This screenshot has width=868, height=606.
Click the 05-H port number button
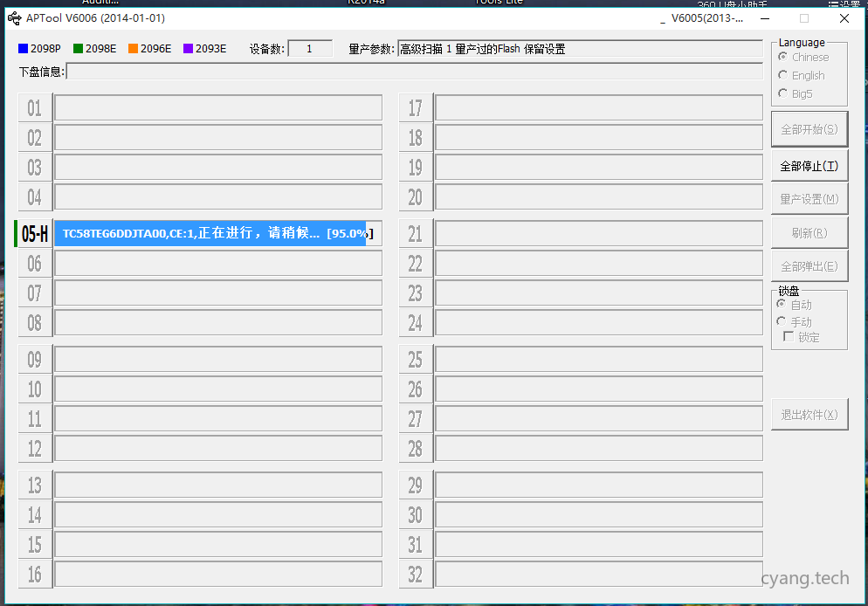point(34,233)
